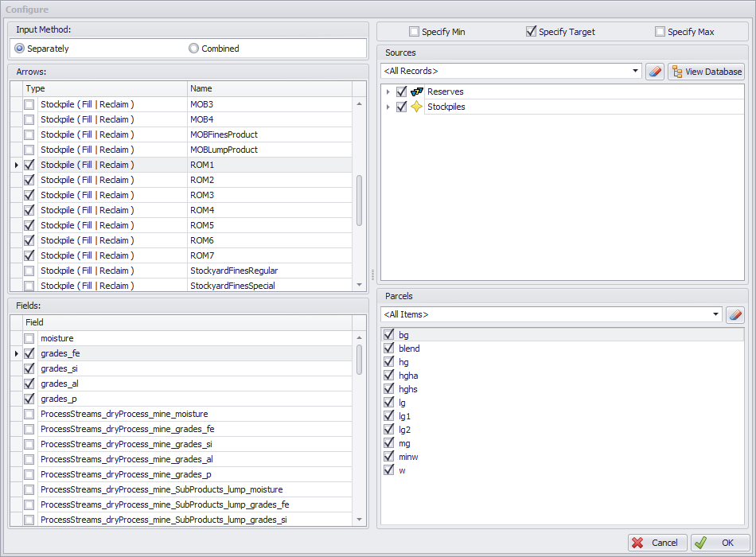756x557 pixels.
Task: Uncheck the ROM3 stockpile arrow
Action: 29,195
